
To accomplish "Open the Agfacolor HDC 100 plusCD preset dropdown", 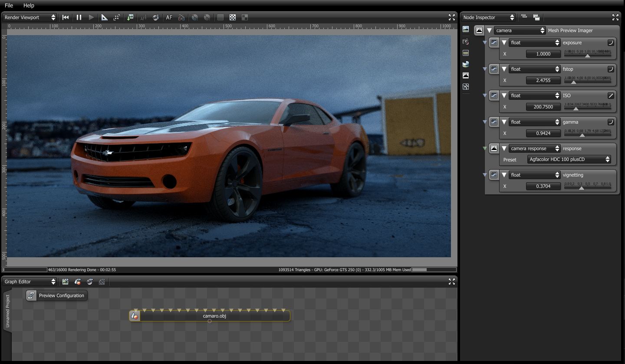I will point(569,159).
